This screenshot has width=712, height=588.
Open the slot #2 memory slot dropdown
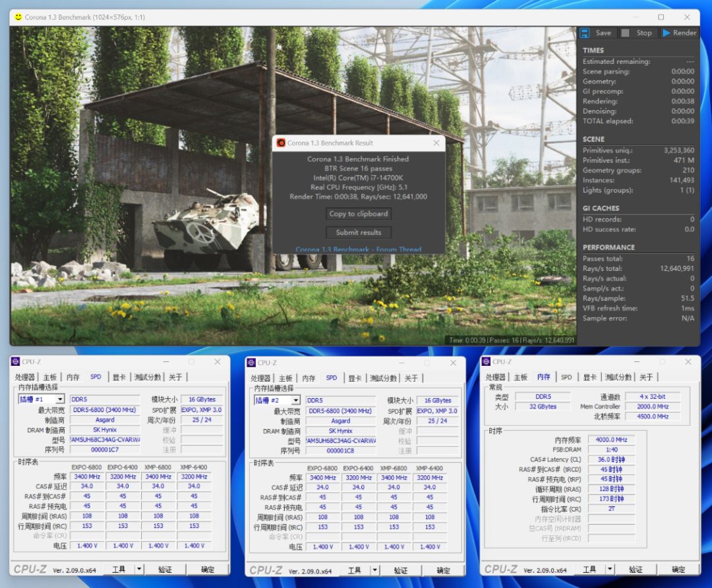coord(295,400)
